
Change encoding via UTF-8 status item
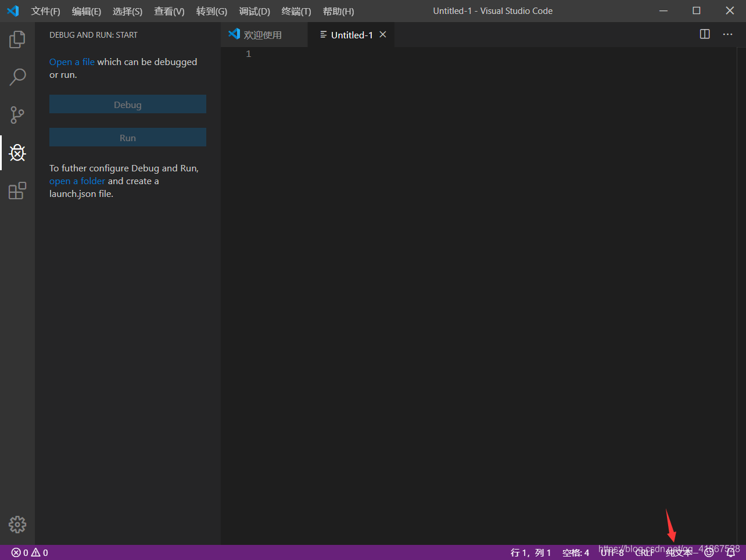coord(612,552)
